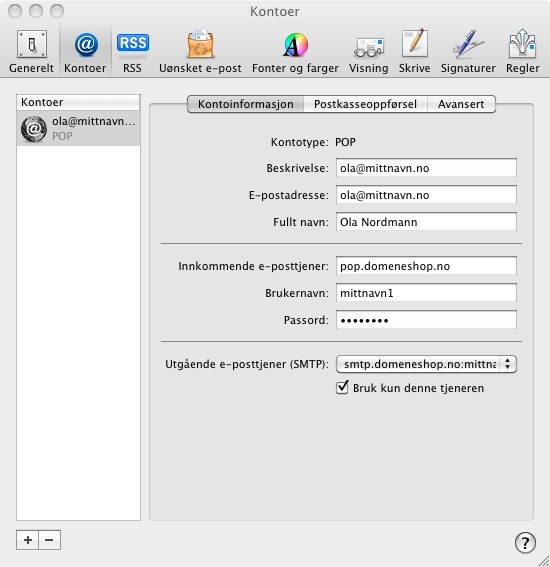Click the Passord input field
Image resolution: width=550 pixels, height=567 pixels.
click(x=426, y=320)
